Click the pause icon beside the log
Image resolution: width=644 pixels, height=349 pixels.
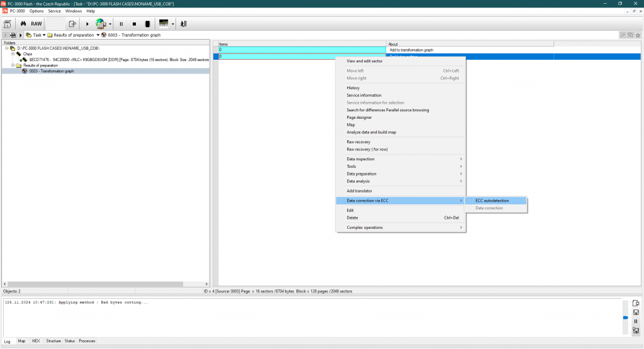[636, 321]
